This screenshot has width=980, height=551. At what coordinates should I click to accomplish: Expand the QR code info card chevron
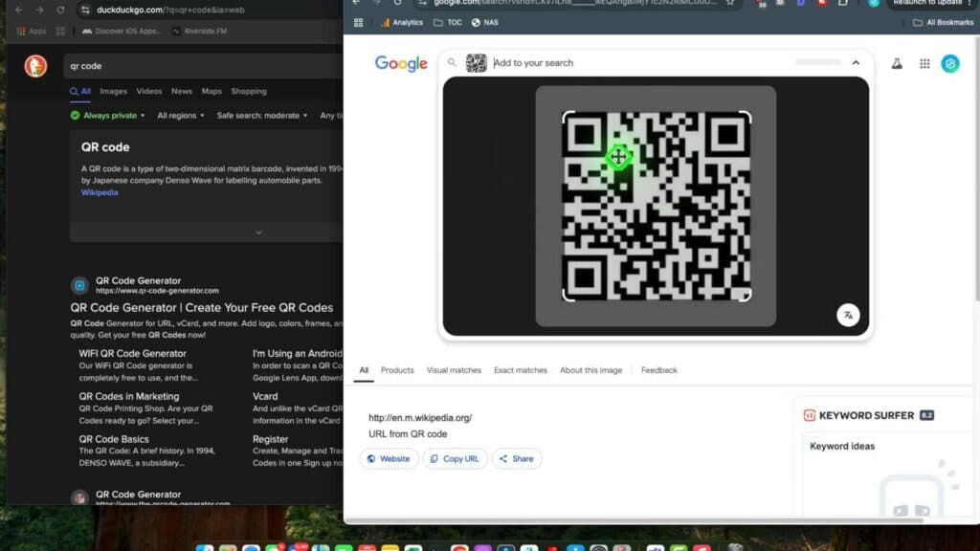click(x=258, y=232)
